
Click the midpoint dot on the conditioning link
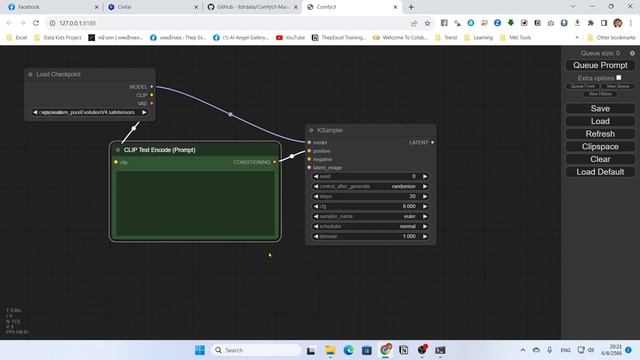292,156
